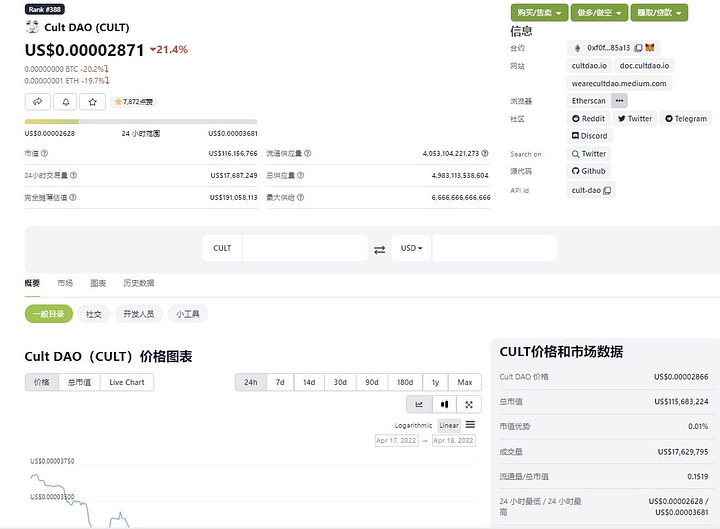The height and width of the screenshot is (529, 720).
Task: Select Linear chart scale
Action: (x=449, y=425)
